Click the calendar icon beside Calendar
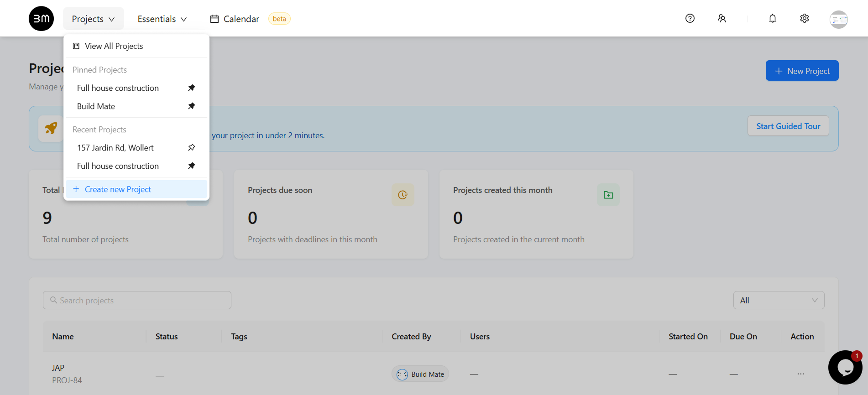The image size is (868, 395). point(214,19)
